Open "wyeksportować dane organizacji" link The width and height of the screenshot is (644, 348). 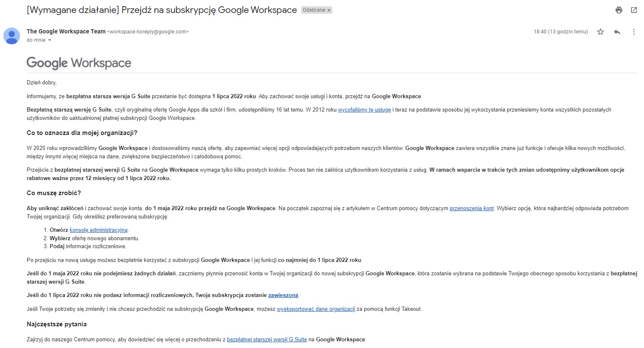(x=315, y=309)
